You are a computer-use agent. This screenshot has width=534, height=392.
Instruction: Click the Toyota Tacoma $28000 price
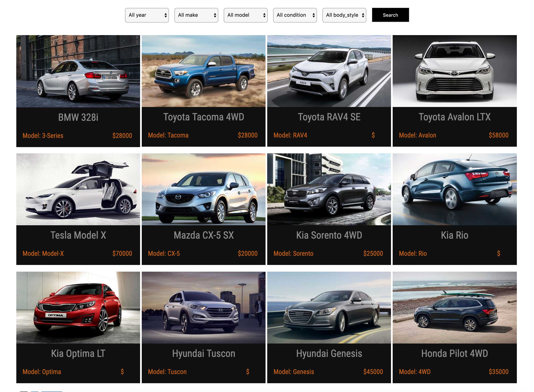point(247,135)
